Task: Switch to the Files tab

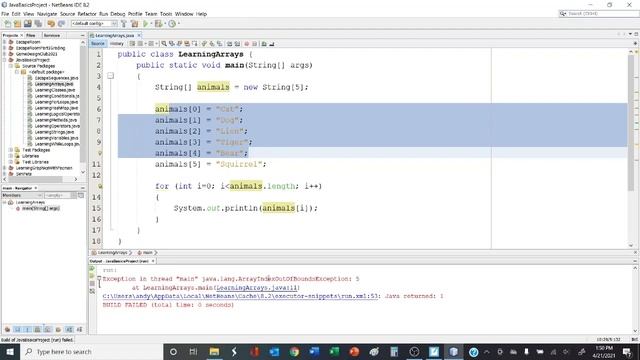Action: point(31,36)
